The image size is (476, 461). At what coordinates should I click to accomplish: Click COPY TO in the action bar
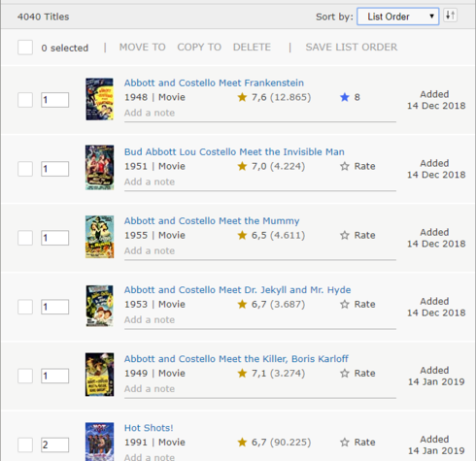[199, 48]
